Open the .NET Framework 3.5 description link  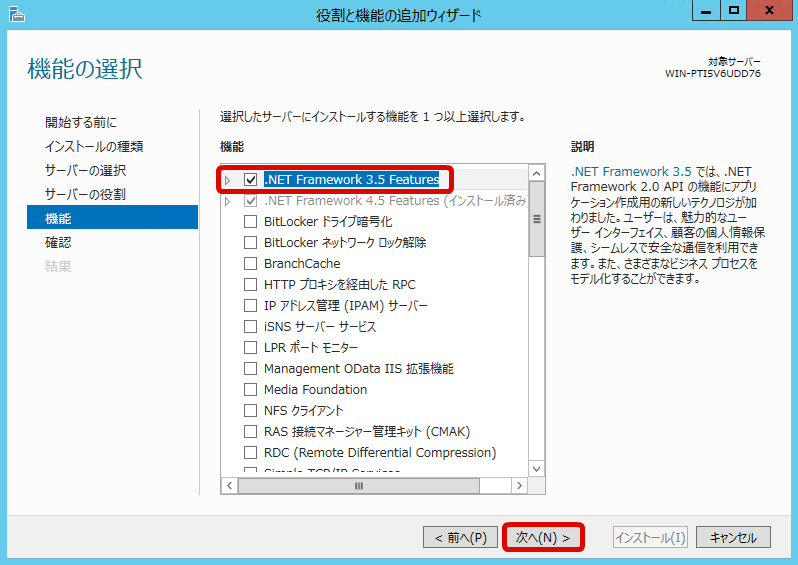[631, 172]
